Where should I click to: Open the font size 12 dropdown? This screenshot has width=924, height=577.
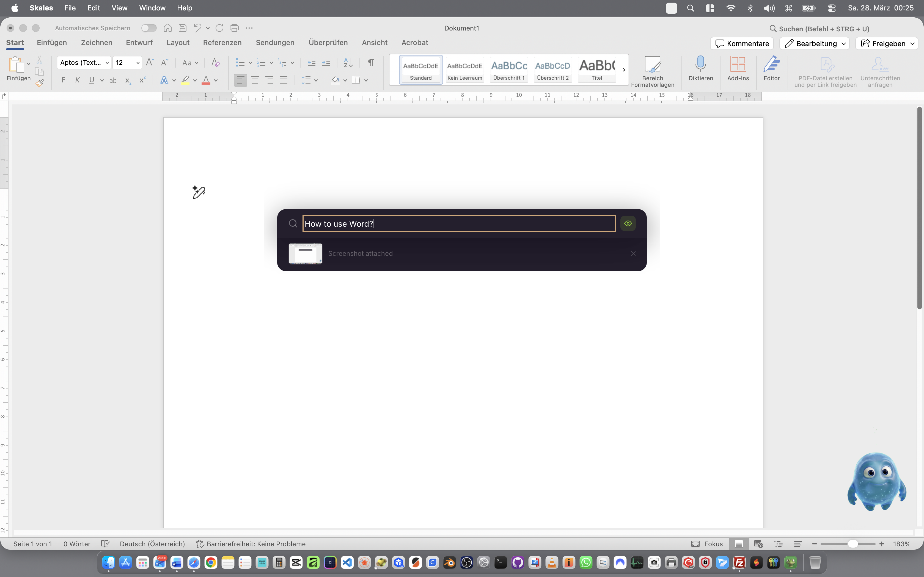[x=137, y=63]
